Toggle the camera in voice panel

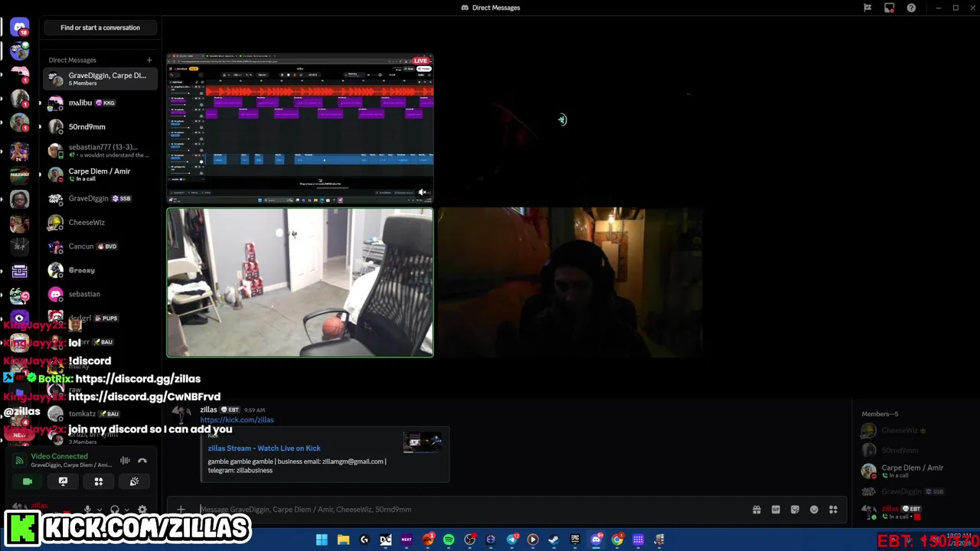pyautogui.click(x=28, y=481)
